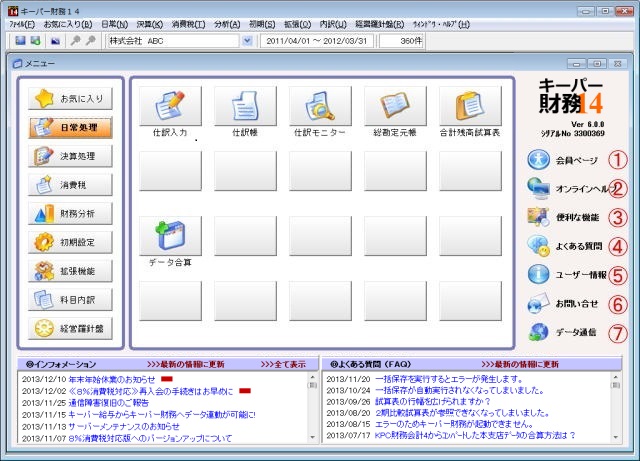The height and width of the screenshot is (461, 640).
Task: Open FAQ 試算表の行幅を広げられますか？
Action: 433,402
